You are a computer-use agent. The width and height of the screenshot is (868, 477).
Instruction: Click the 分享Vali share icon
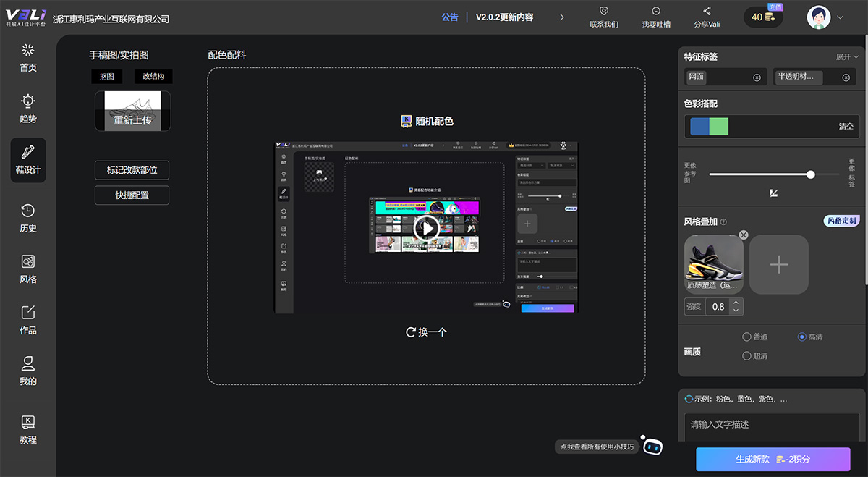pos(707,12)
